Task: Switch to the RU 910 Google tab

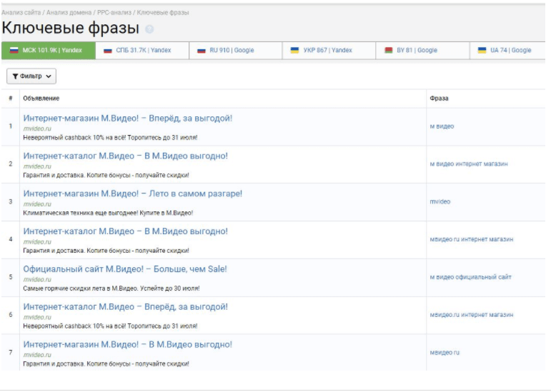Action: coord(236,50)
